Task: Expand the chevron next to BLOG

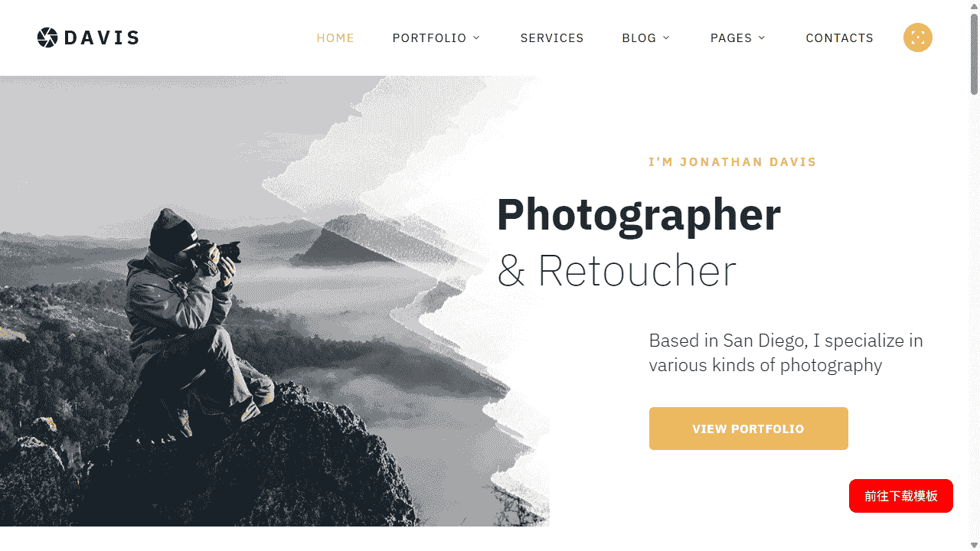Action: tap(666, 37)
